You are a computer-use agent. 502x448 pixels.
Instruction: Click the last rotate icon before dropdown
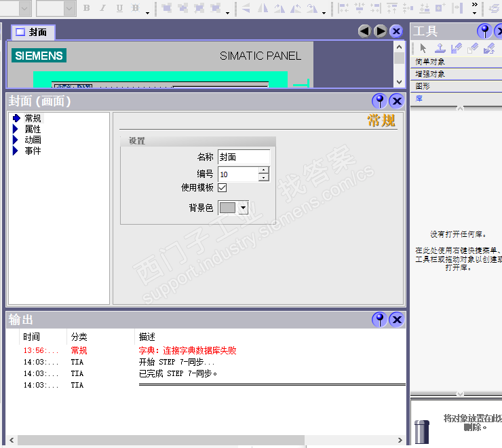tap(312, 8)
